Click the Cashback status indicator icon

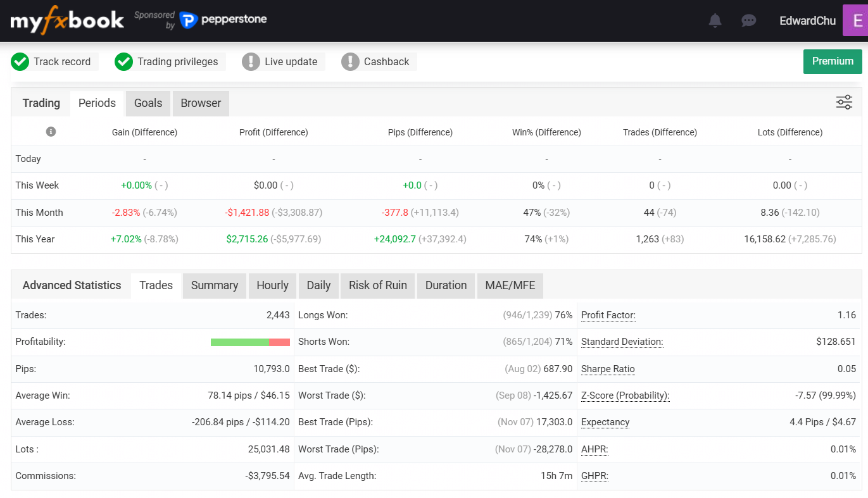click(350, 61)
